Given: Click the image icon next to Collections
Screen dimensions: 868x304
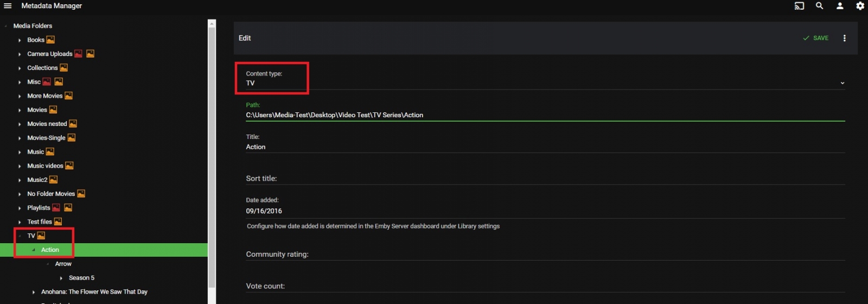Looking at the screenshot, I should pyautogui.click(x=63, y=68).
